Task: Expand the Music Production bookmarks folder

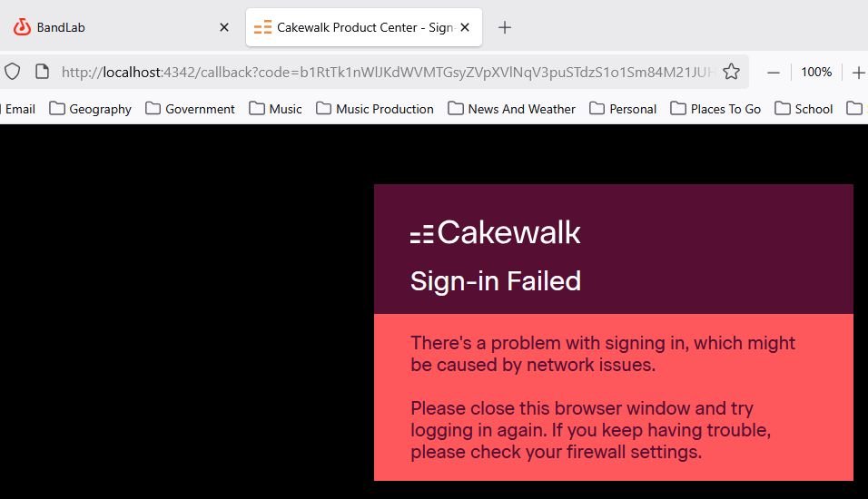Action: pos(375,109)
